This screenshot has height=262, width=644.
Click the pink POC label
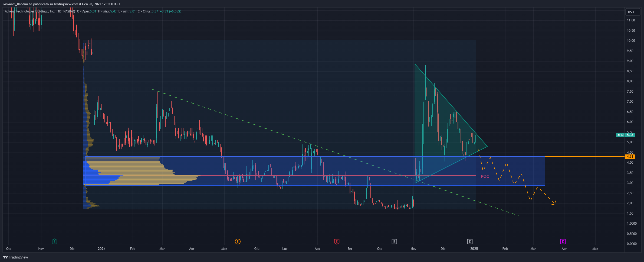[485, 176]
